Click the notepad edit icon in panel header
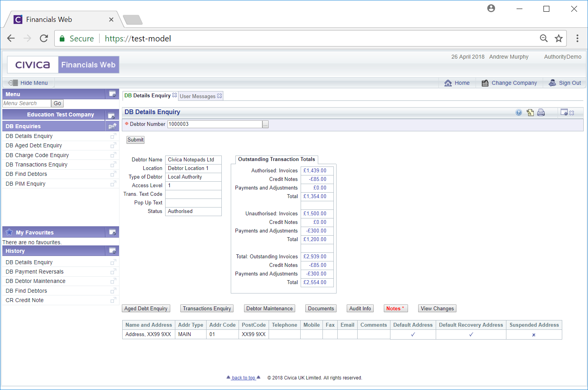The width and height of the screenshot is (588, 390). tap(530, 113)
